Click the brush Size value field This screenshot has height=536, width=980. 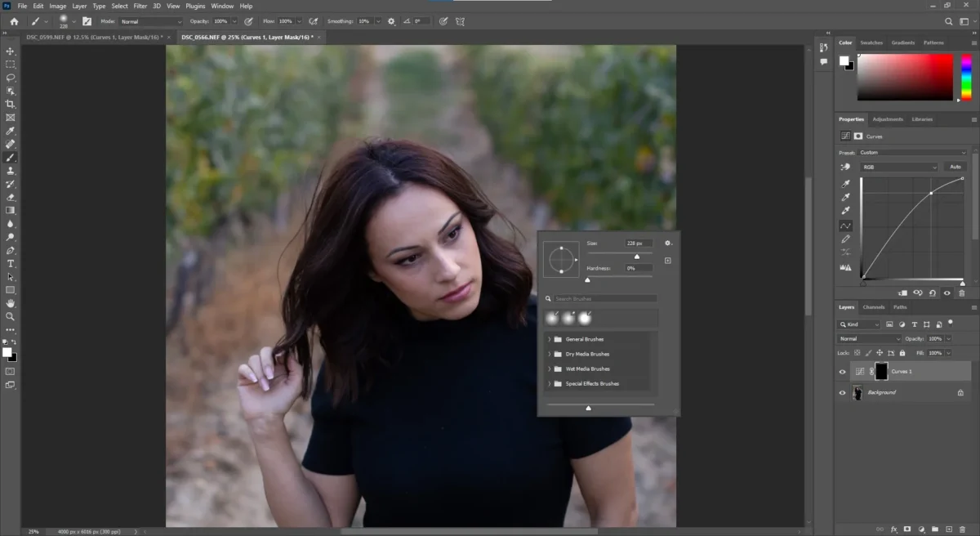[x=639, y=243]
